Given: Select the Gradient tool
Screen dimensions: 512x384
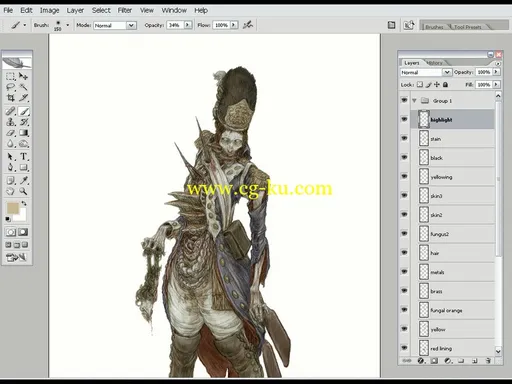Looking at the screenshot, I should point(23,133).
